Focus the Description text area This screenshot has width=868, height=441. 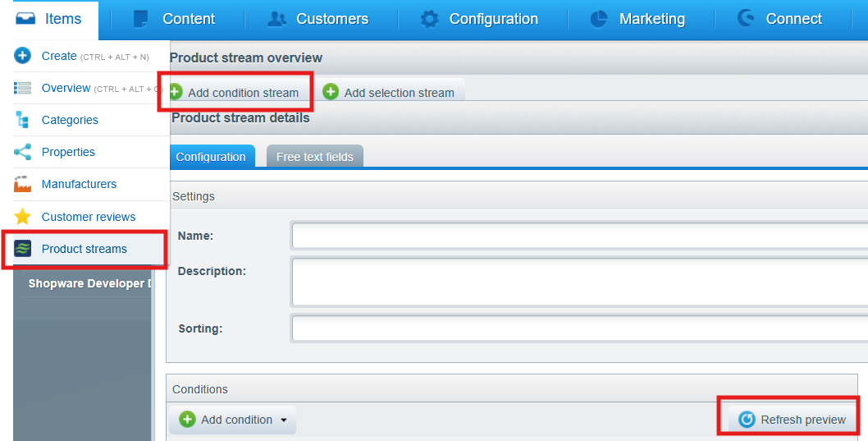(579, 282)
